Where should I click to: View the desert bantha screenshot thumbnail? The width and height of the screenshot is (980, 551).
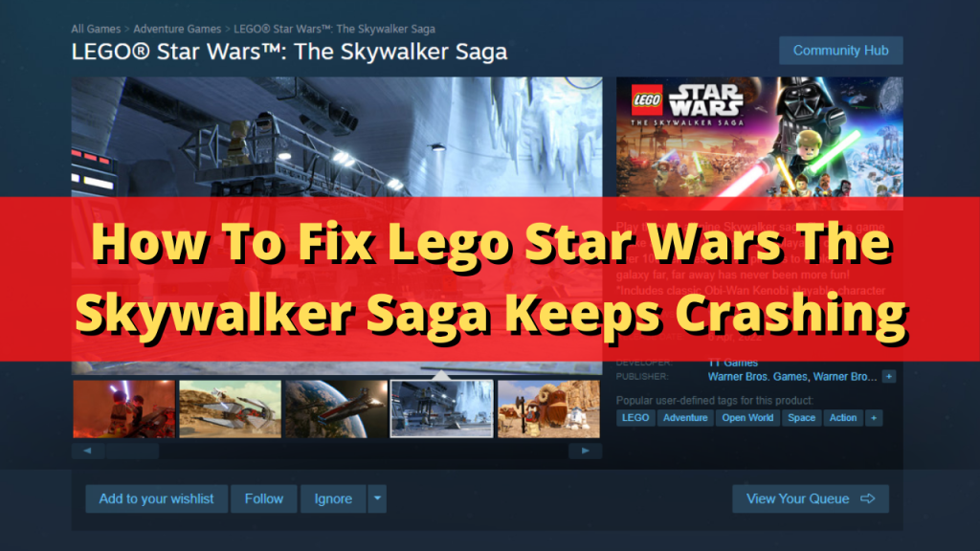pos(548,409)
